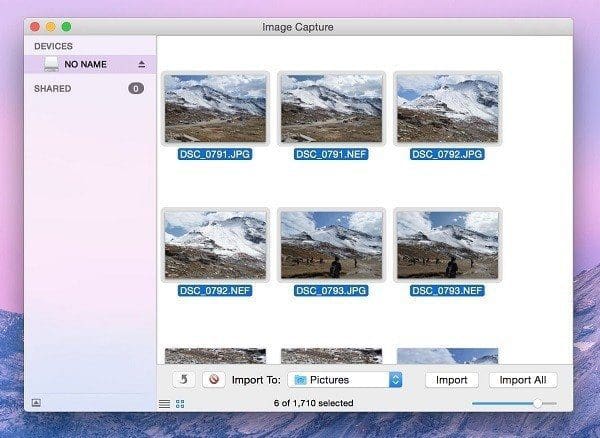600x438 pixels.
Task: Eject the NO NAME device
Action: pyautogui.click(x=142, y=64)
